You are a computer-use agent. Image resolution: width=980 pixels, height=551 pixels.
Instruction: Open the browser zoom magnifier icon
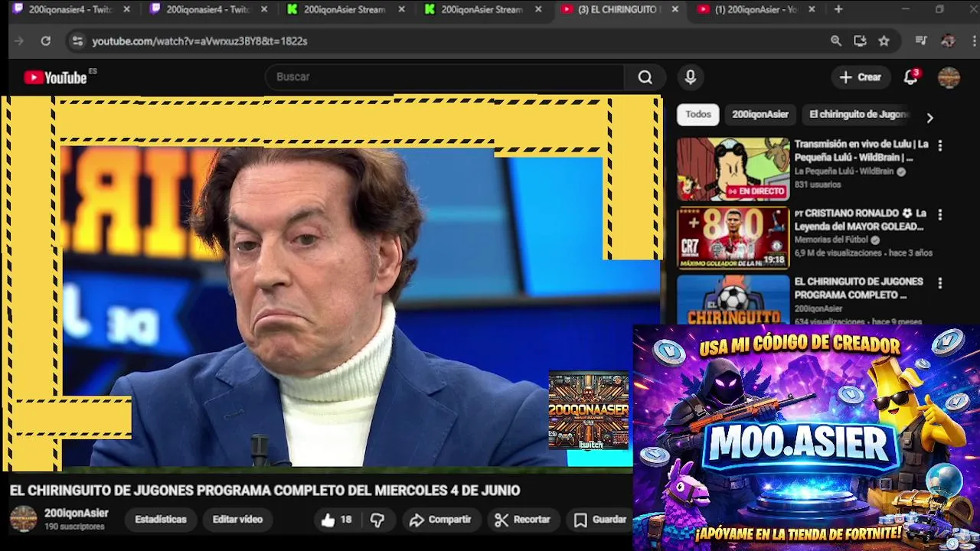(x=836, y=41)
